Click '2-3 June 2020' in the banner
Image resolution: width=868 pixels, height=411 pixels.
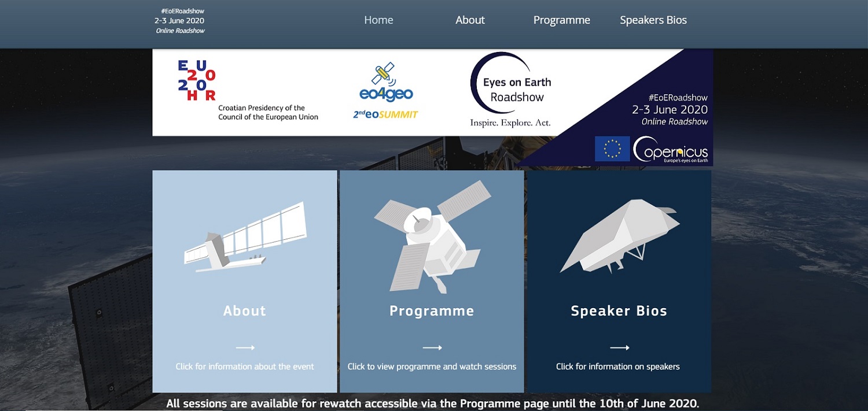pyautogui.click(x=670, y=109)
